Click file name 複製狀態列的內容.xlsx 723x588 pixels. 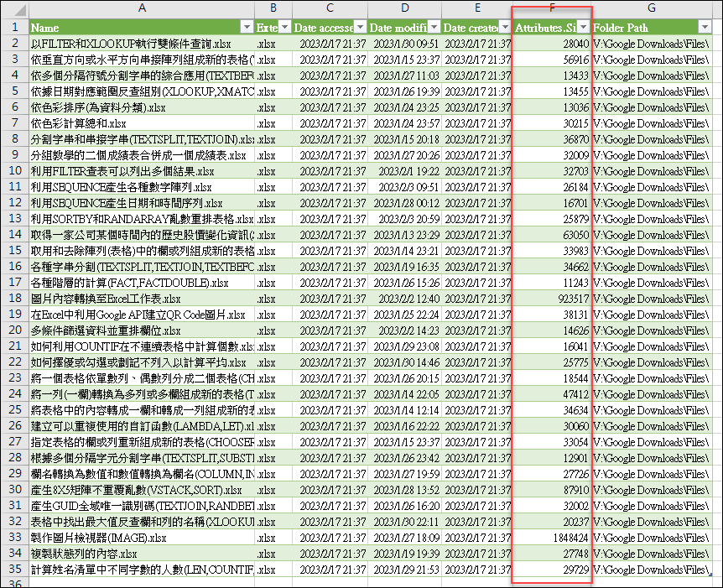click(x=84, y=554)
